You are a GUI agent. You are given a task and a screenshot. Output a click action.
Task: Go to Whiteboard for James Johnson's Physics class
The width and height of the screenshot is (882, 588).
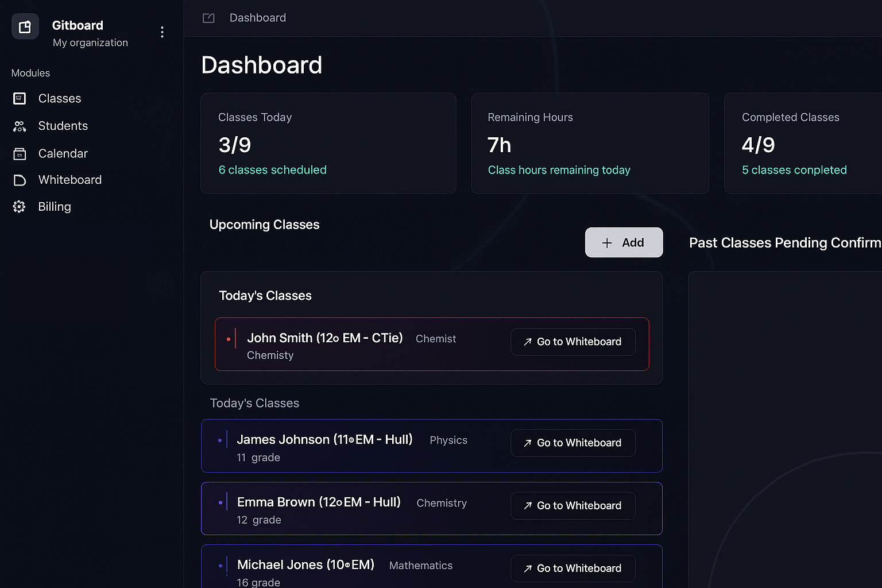coord(572,443)
